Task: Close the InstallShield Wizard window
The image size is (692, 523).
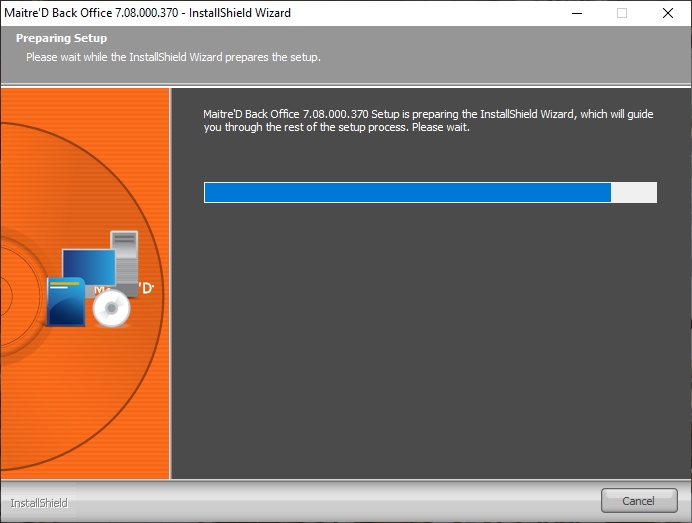Action: [x=667, y=13]
